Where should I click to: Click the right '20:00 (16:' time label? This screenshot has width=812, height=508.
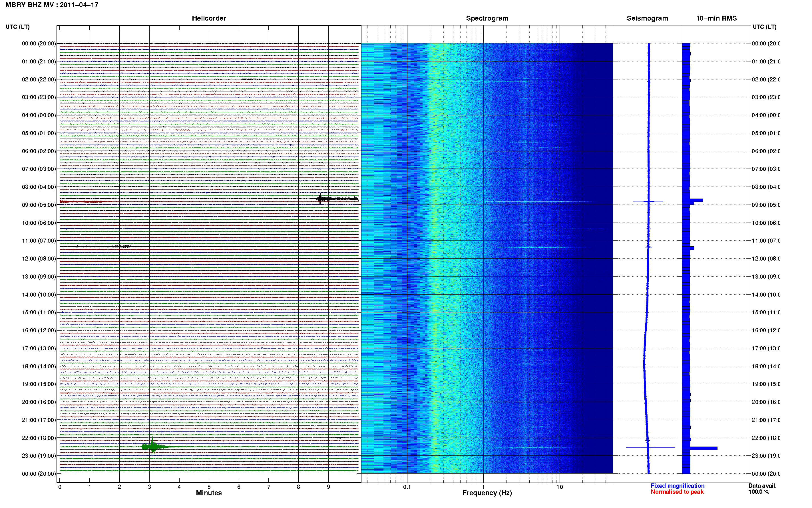(766, 402)
